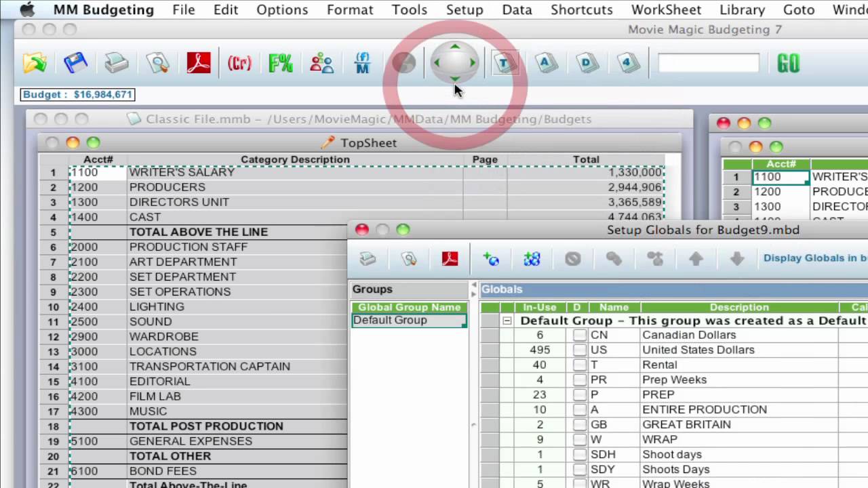The width and height of the screenshot is (868, 488).
Task: Open the Setup menu
Action: point(465,9)
